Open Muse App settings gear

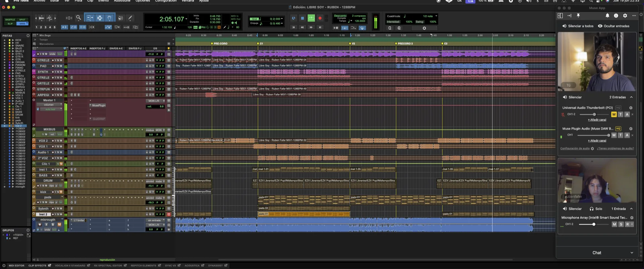coord(625,16)
